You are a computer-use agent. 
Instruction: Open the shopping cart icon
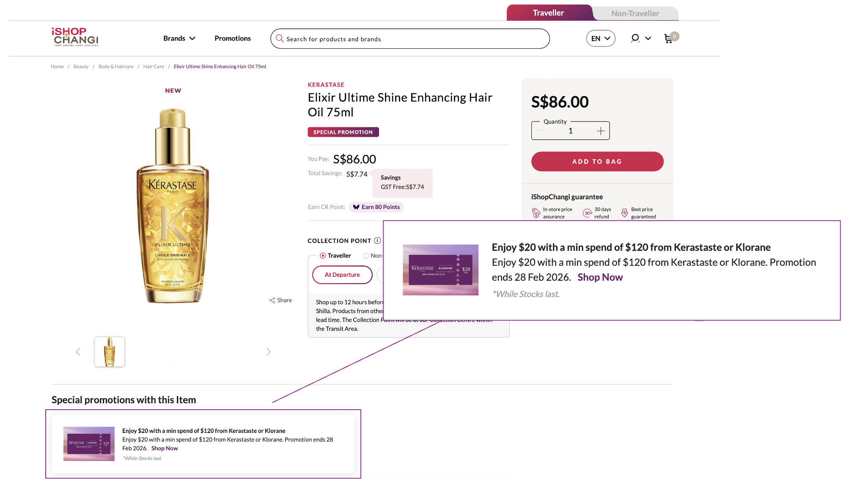(x=669, y=39)
